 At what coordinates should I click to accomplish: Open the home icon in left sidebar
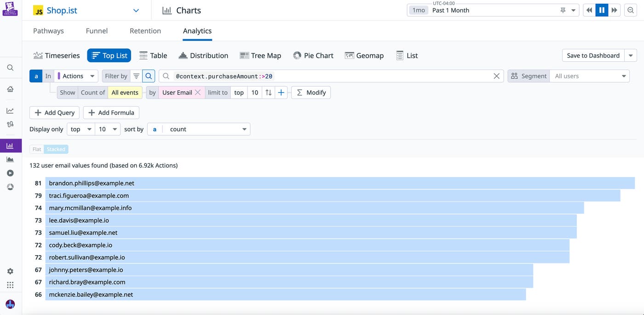click(x=10, y=89)
